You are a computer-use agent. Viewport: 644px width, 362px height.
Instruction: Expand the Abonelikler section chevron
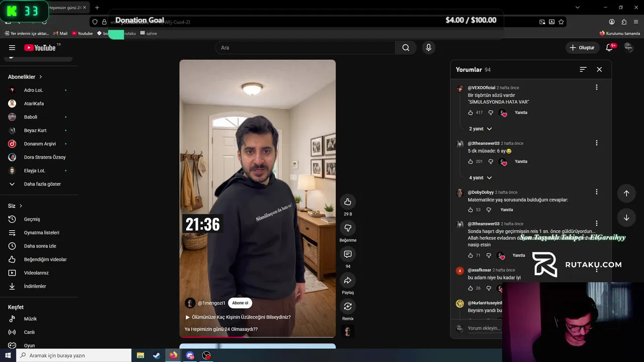[x=41, y=77]
